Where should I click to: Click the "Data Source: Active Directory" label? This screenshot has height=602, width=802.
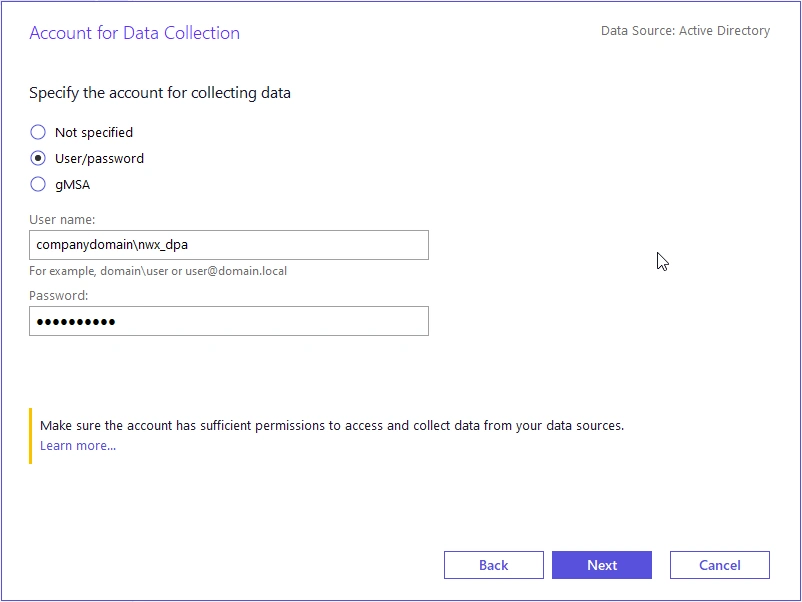(x=685, y=31)
